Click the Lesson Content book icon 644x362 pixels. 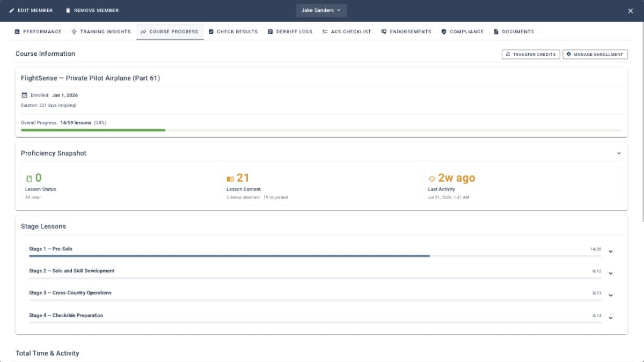[230, 179]
